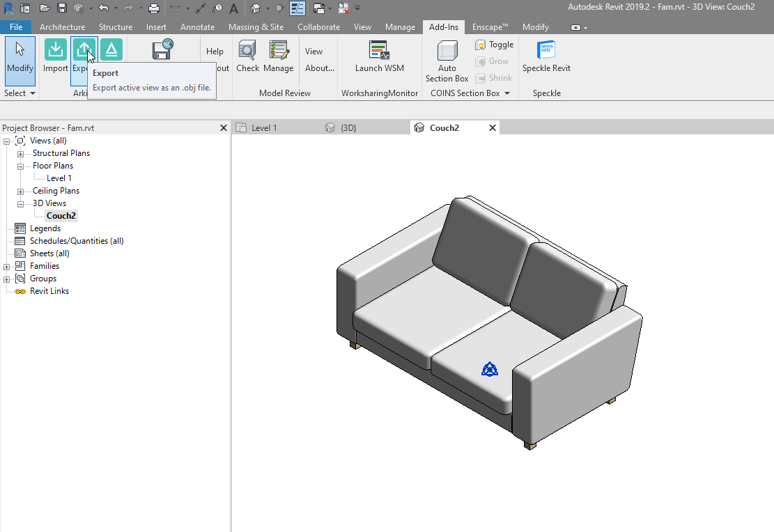Screen dimensions: 774x532
Task: Click the Close Inactive Views icon
Action: pyautogui.click(x=343, y=8)
